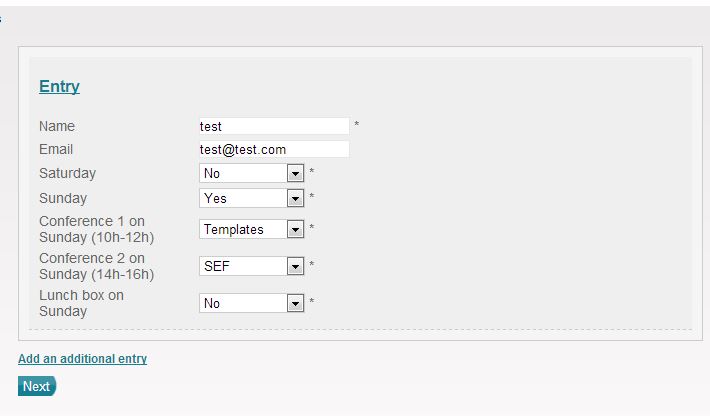
Task: Open the Saturday dropdown
Action: 251,173
